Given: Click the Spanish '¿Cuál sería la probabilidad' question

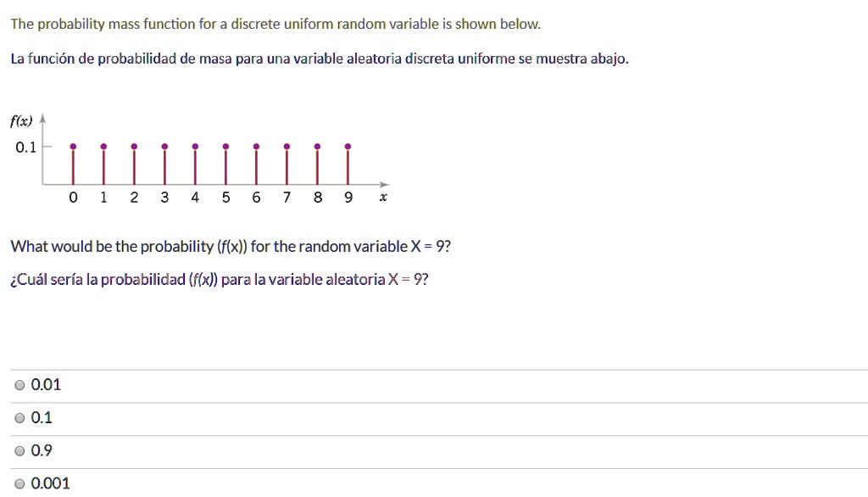Looking at the screenshot, I should point(220,281).
